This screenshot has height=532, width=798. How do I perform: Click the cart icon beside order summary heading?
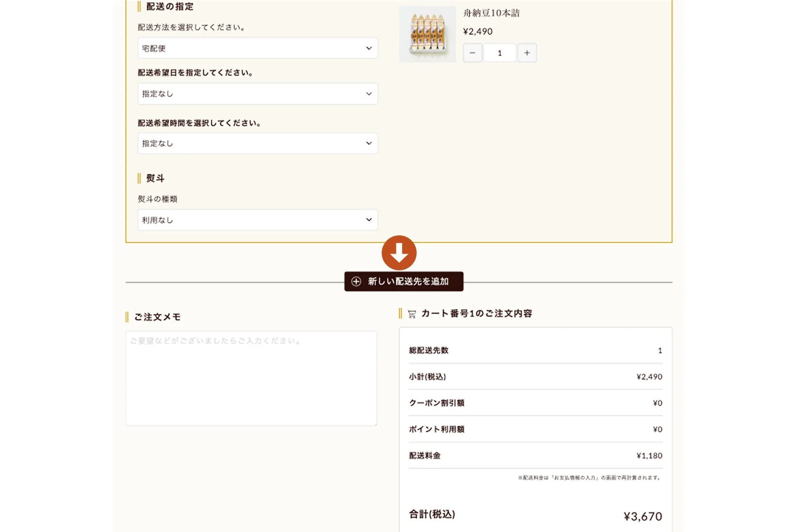point(412,314)
